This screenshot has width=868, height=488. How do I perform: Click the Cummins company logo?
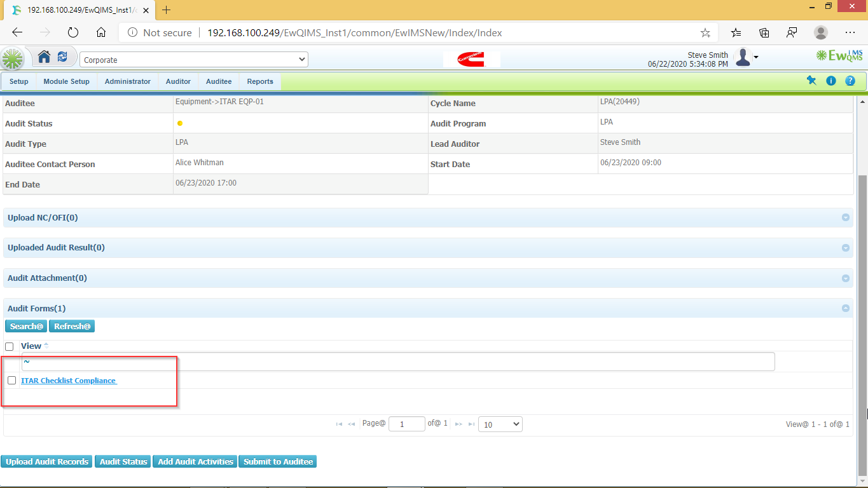[471, 59]
